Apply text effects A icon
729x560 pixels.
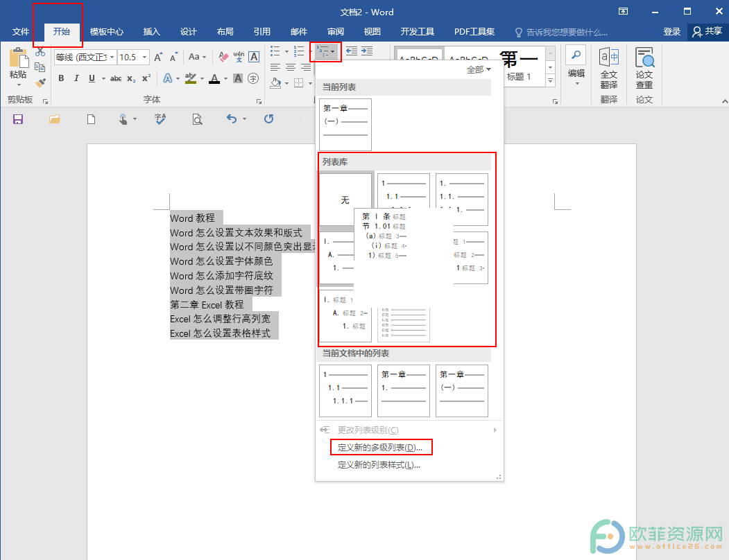[167, 78]
